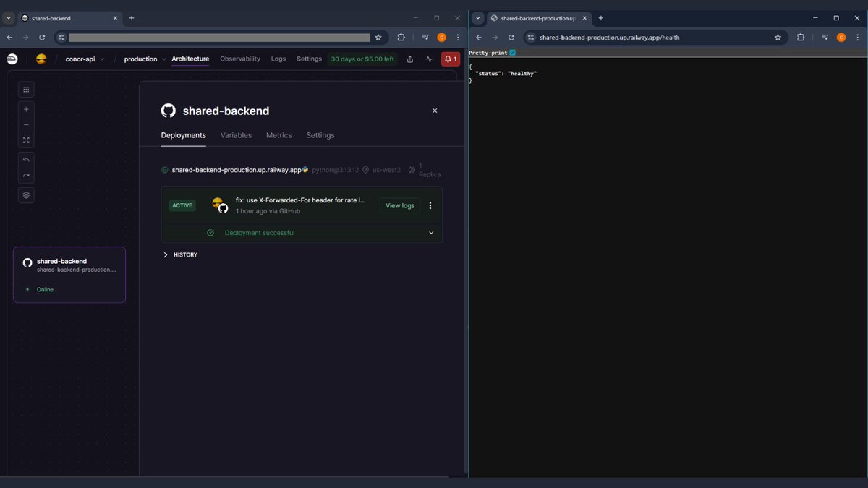Switch to the Metrics tab
Image resolution: width=868 pixels, height=488 pixels.
click(x=278, y=135)
